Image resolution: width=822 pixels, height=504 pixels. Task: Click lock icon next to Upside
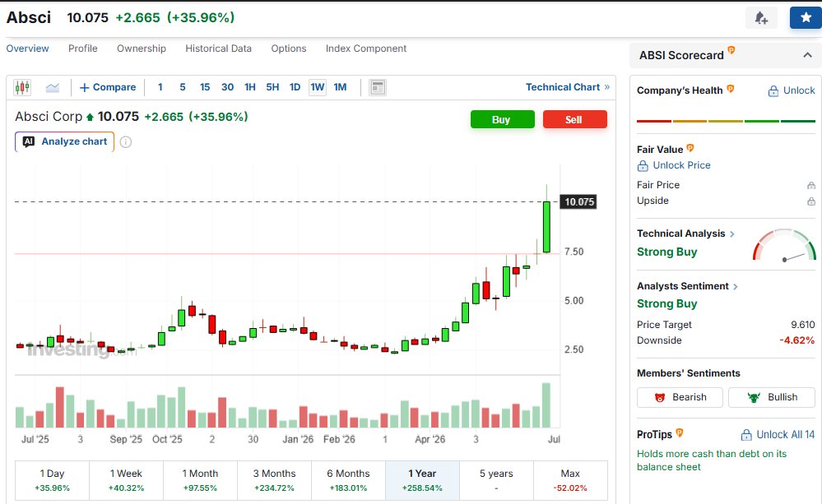pyautogui.click(x=811, y=201)
